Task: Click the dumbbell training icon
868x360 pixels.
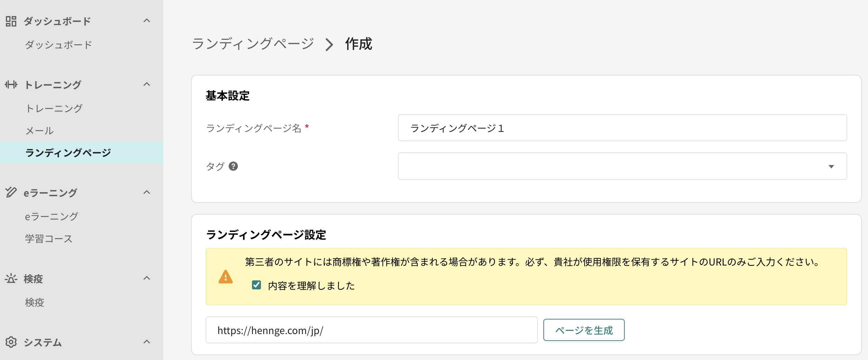Action: 11,84
